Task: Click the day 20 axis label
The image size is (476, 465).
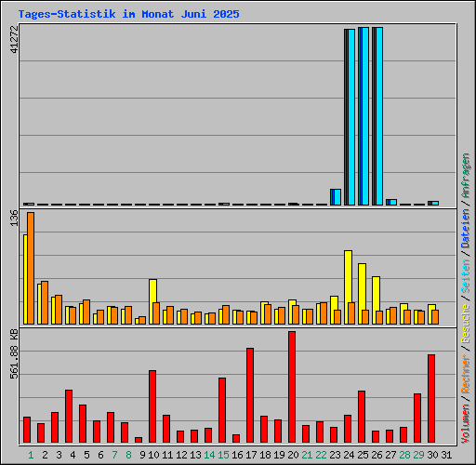Action: [x=293, y=455]
